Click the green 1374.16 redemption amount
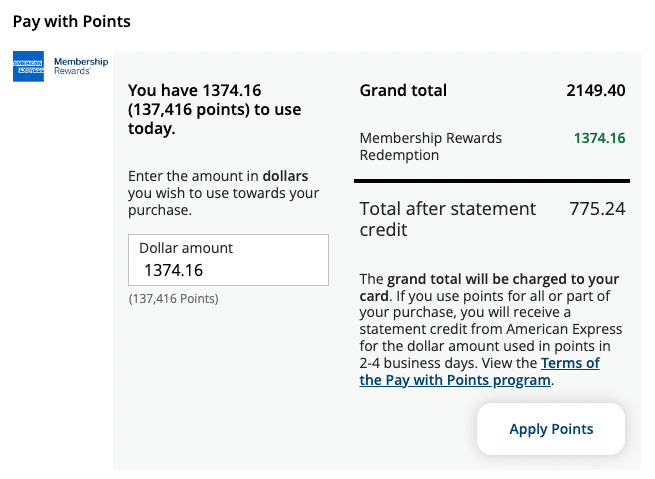The width and height of the screenshot is (655, 479). (599, 139)
